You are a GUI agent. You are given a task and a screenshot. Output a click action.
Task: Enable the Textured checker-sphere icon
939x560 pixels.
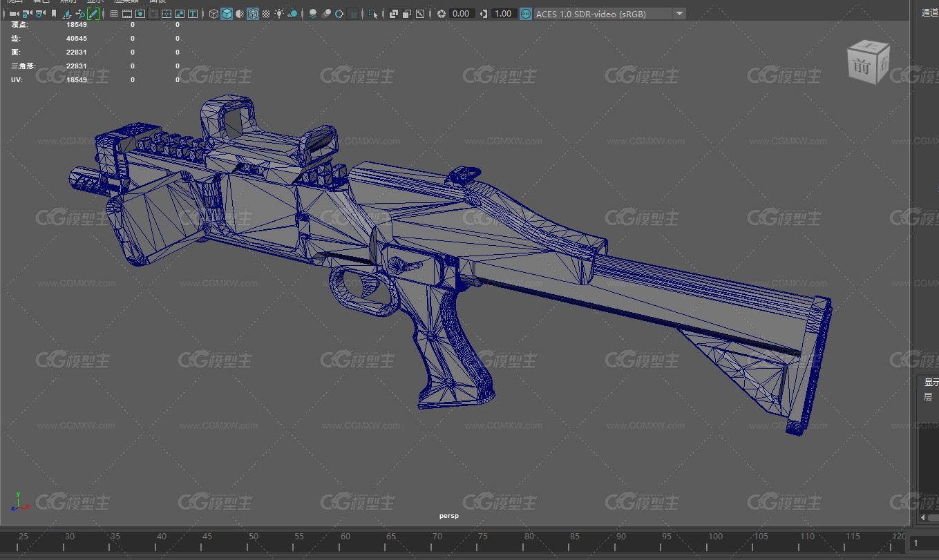266,14
